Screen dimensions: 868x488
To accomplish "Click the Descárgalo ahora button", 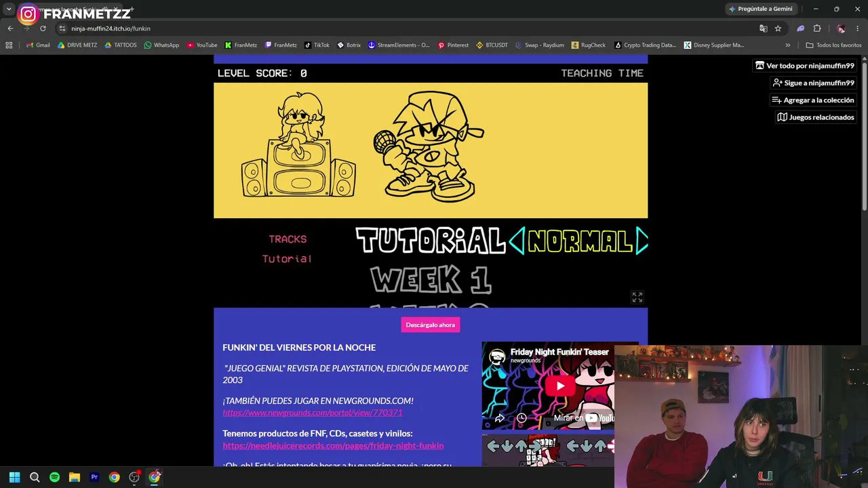I will pyautogui.click(x=431, y=325).
